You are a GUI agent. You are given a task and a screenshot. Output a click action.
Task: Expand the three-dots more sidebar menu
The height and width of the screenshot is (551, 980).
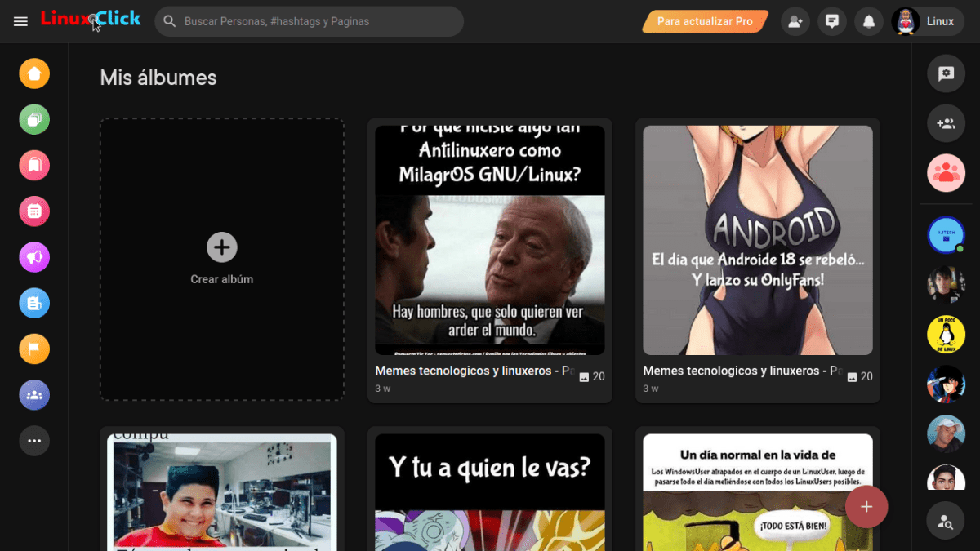tap(34, 441)
